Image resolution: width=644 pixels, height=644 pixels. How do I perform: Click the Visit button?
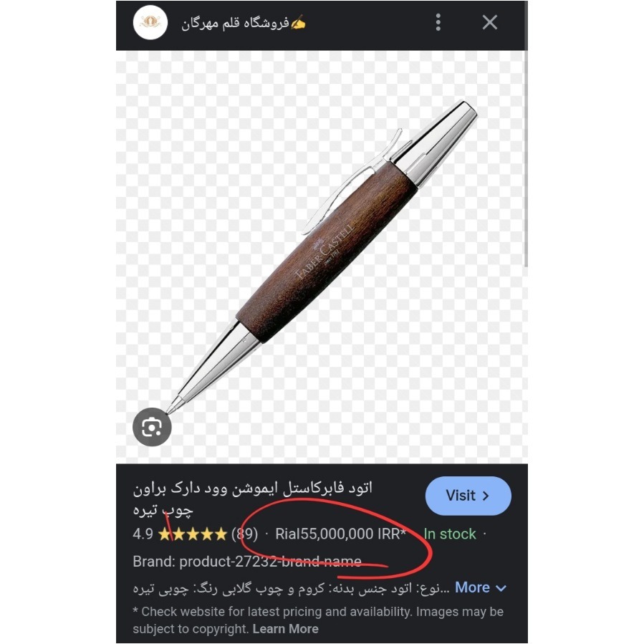click(x=468, y=496)
